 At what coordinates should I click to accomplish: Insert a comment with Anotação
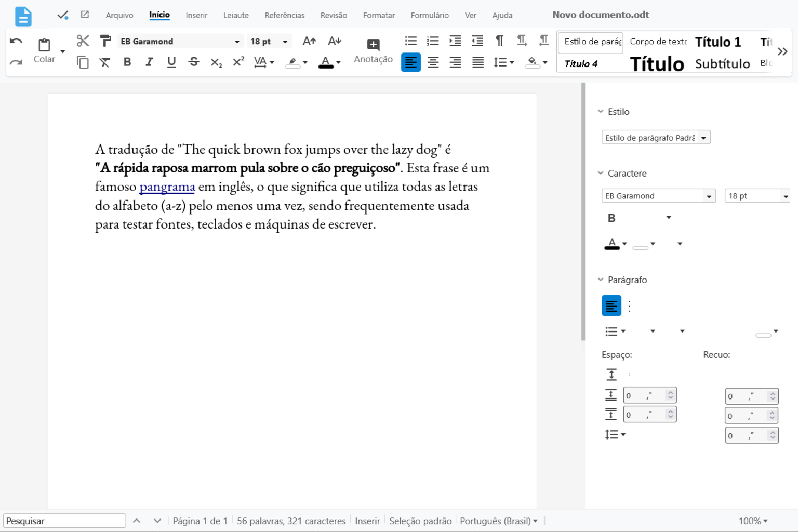point(373,51)
